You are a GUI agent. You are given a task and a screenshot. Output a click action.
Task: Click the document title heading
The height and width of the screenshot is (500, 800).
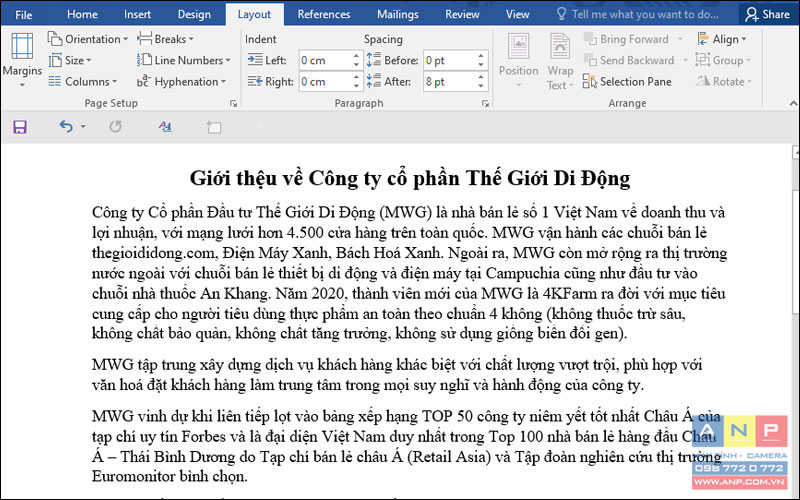(x=410, y=178)
